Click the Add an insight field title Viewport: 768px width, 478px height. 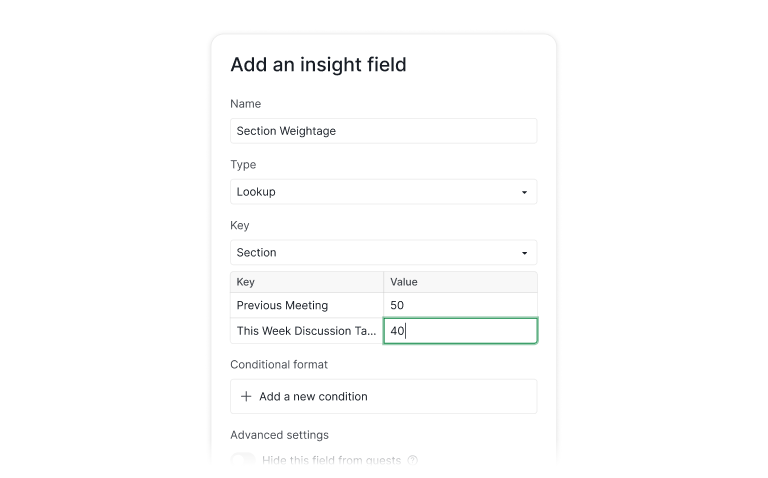pos(318,65)
